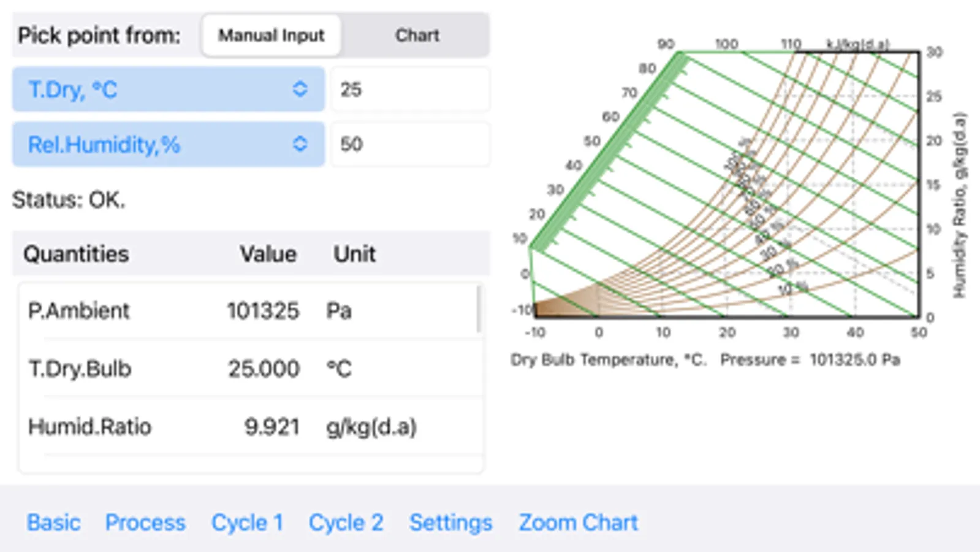
Task: Click the up-down chevron beside Rel.Humidity
Action: tap(300, 145)
